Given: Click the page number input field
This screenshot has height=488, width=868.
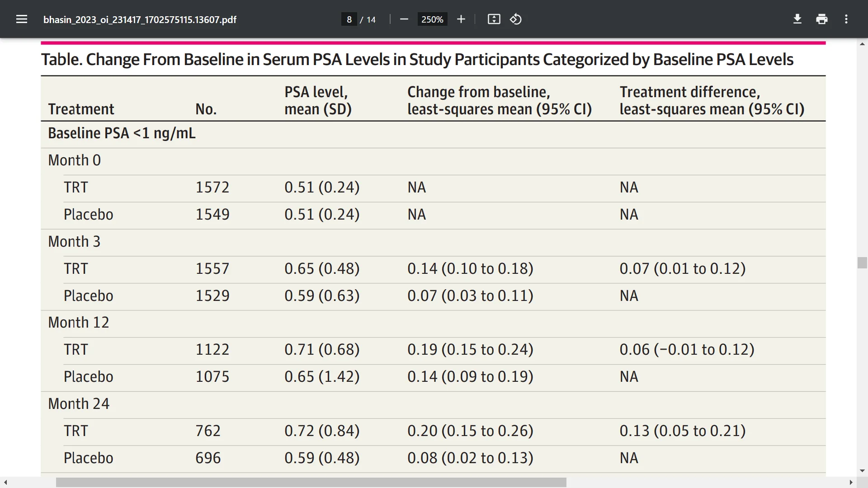Looking at the screenshot, I should (349, 19).
